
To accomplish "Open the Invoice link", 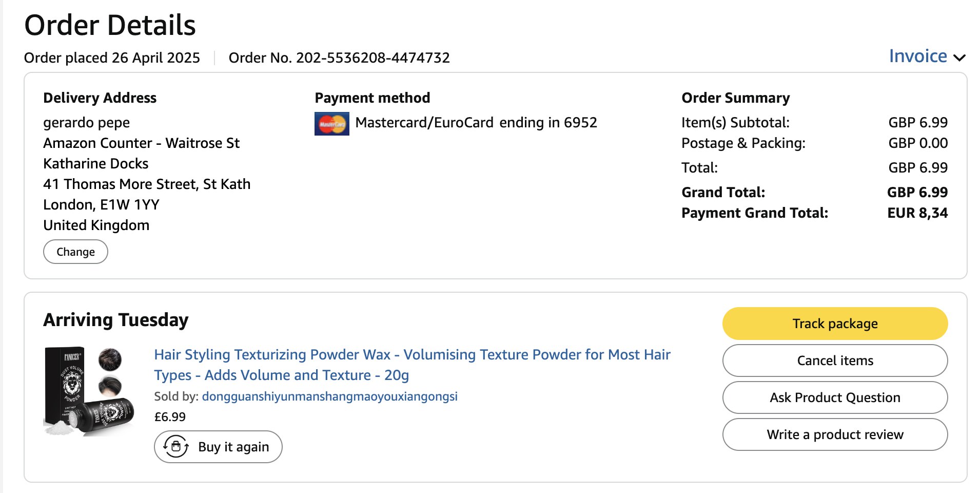I will (917, 56).
